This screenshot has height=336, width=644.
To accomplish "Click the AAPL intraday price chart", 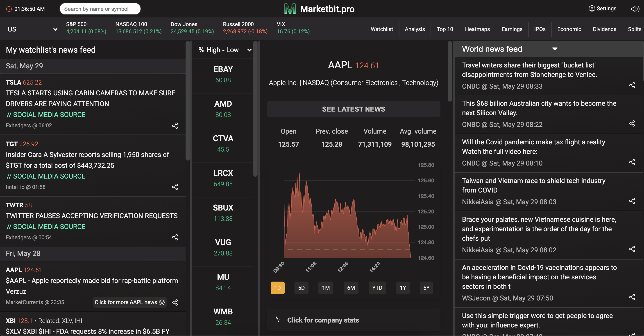I will pyautogui.click(x=347, y=211).
